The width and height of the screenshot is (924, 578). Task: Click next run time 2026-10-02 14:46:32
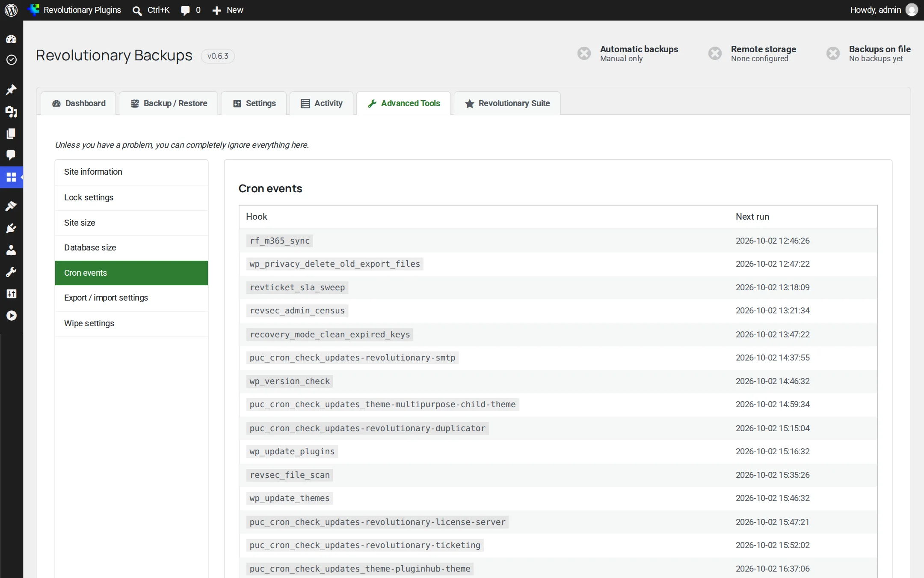click(773, 381)
